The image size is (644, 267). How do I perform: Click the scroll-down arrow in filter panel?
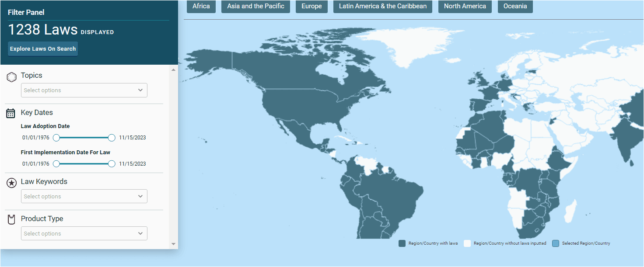pyautogui.click(x=173, y=244)
